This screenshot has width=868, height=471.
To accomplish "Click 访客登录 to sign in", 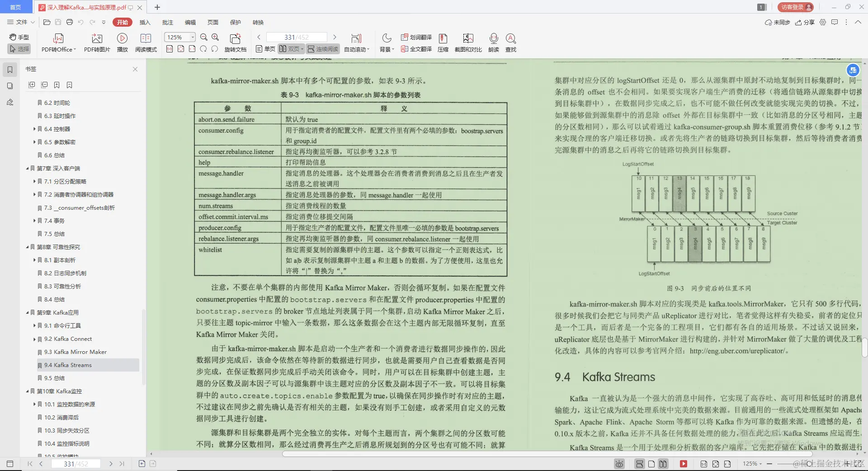I will coord(794,7).
